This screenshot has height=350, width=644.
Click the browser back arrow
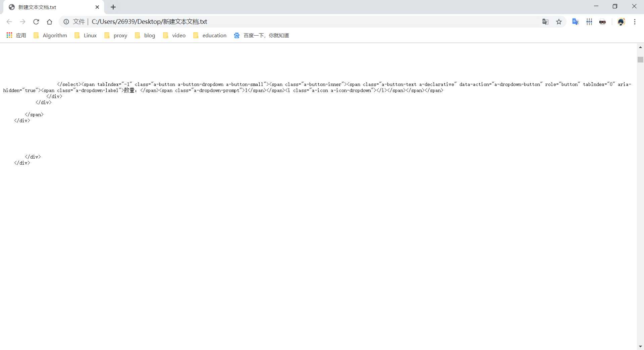[x=9, y=22]
